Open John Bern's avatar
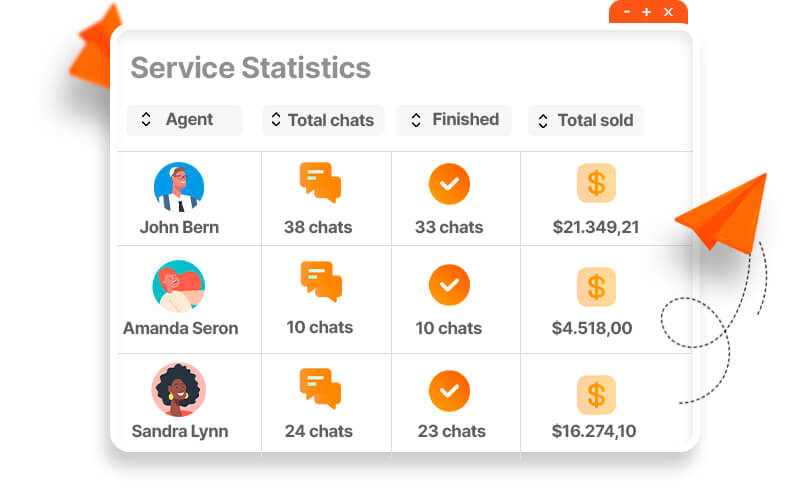The height and width of the screenshot is (500, 810). (x=179, y=187)
